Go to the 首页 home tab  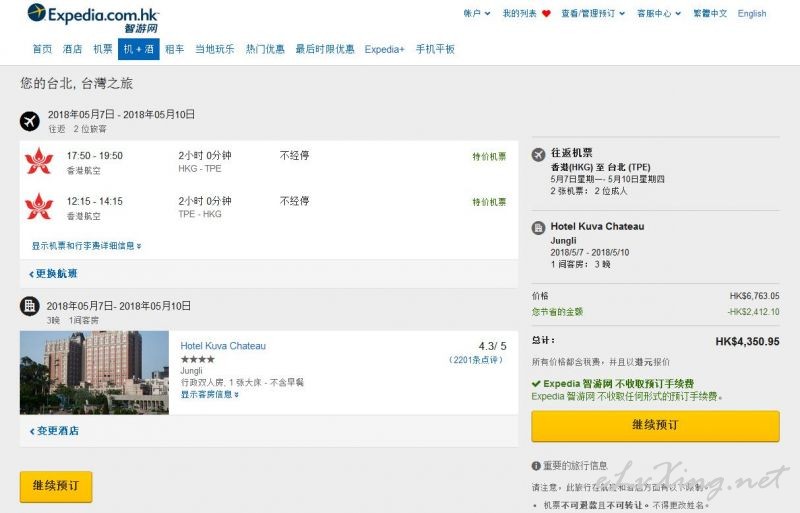pyautogui.click(x=42, y=49)
